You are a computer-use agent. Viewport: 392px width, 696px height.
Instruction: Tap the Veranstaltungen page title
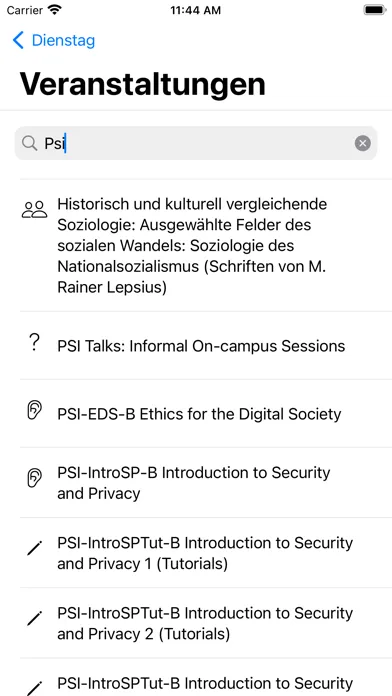tap(143, 83)
